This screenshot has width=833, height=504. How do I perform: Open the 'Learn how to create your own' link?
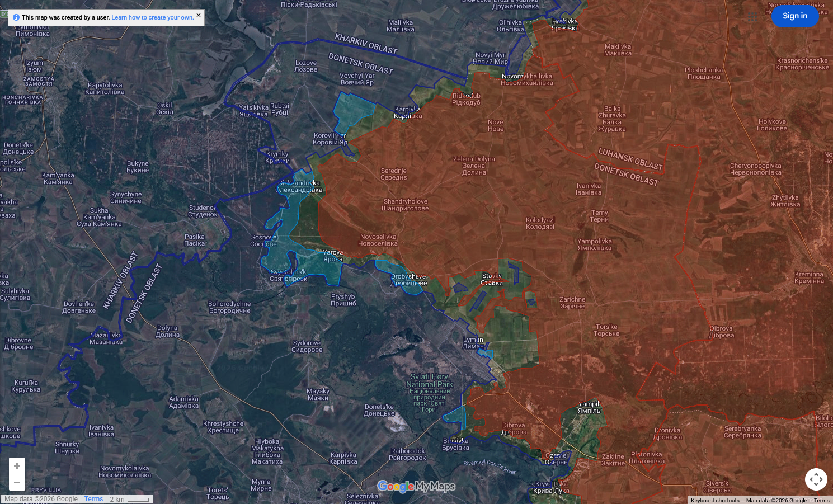[x=153, y=17]
